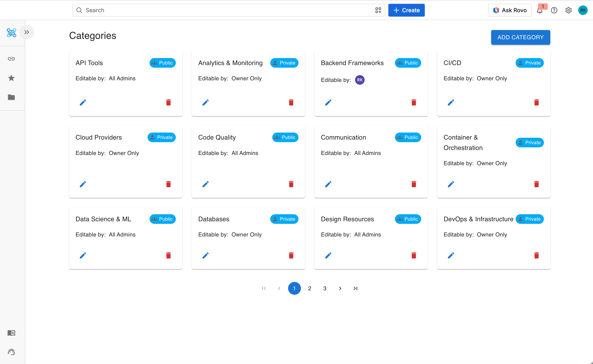
Task: Open the help question mark icon
Action: pos(554,10)
